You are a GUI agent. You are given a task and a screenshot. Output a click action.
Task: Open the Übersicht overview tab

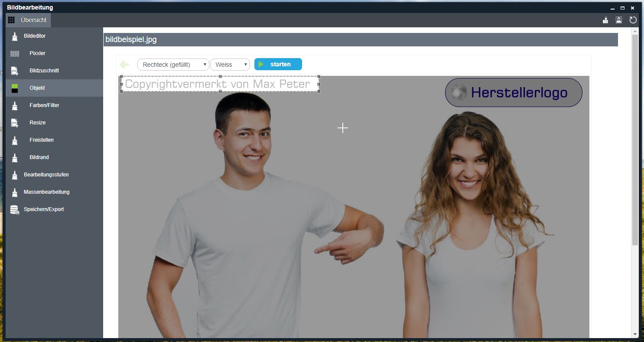28,20
